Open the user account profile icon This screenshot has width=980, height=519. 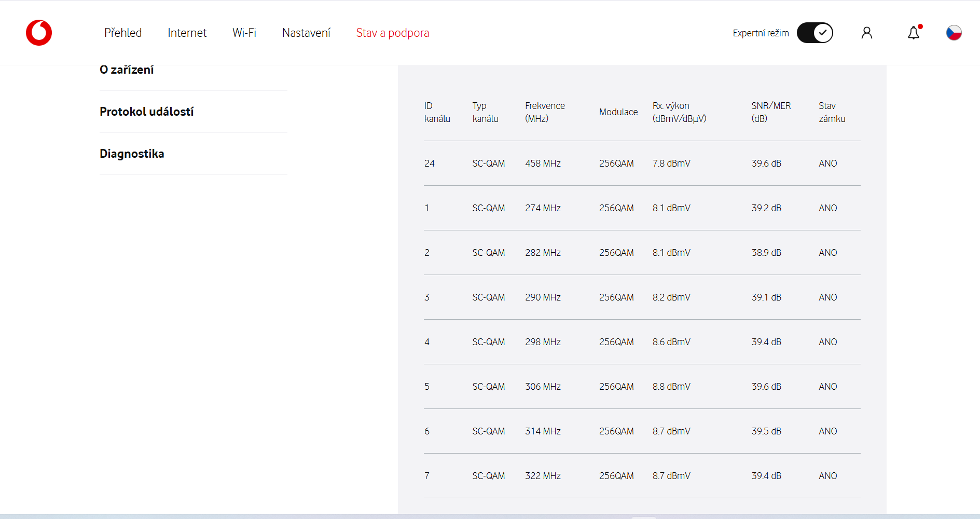[866, 33]
